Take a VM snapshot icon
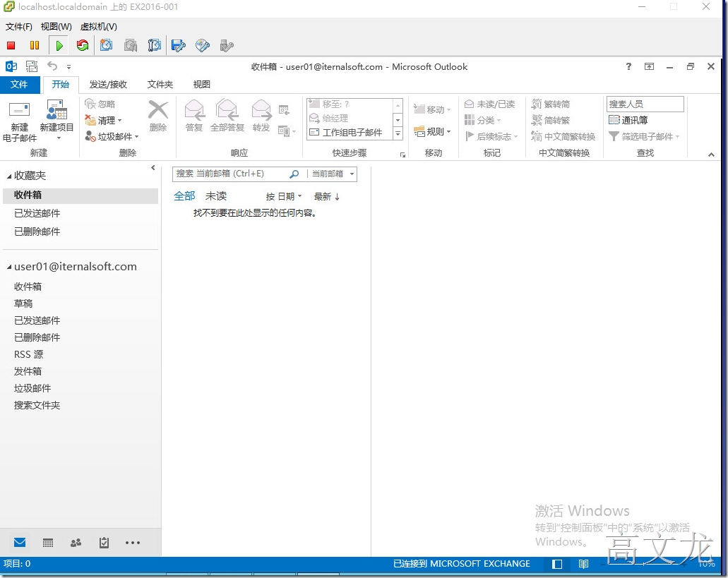 pos(107,45)
